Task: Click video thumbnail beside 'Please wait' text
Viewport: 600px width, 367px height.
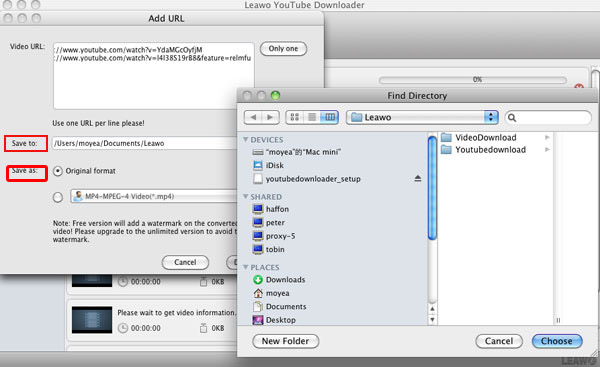Action: (92, 320)
